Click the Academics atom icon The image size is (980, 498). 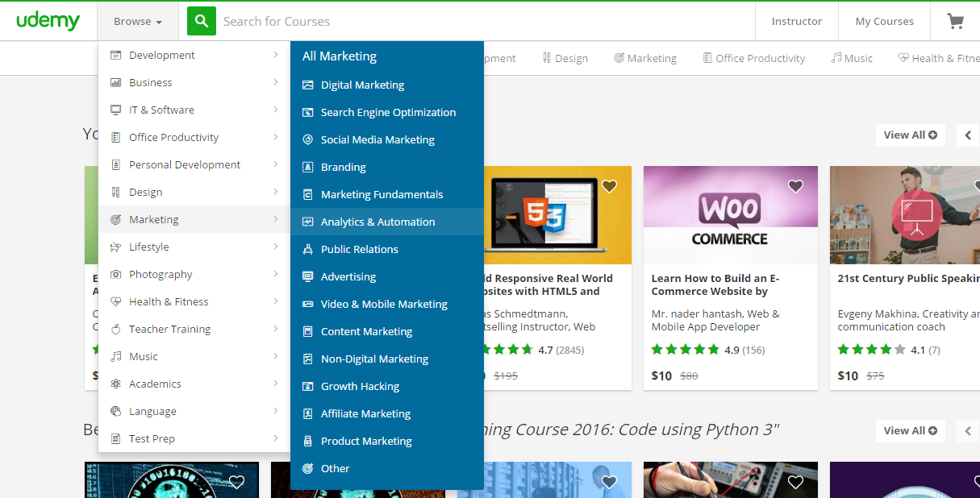click(115, 384)
